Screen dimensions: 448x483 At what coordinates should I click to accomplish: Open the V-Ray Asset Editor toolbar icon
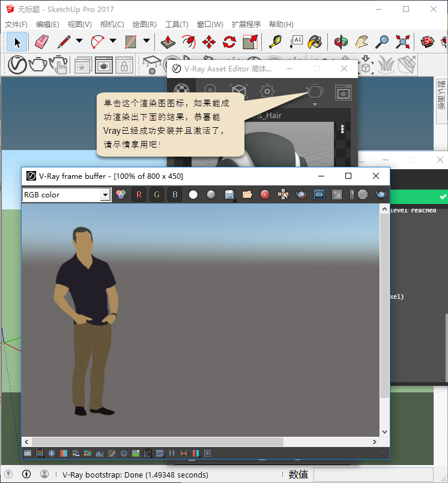click(17, 65)
